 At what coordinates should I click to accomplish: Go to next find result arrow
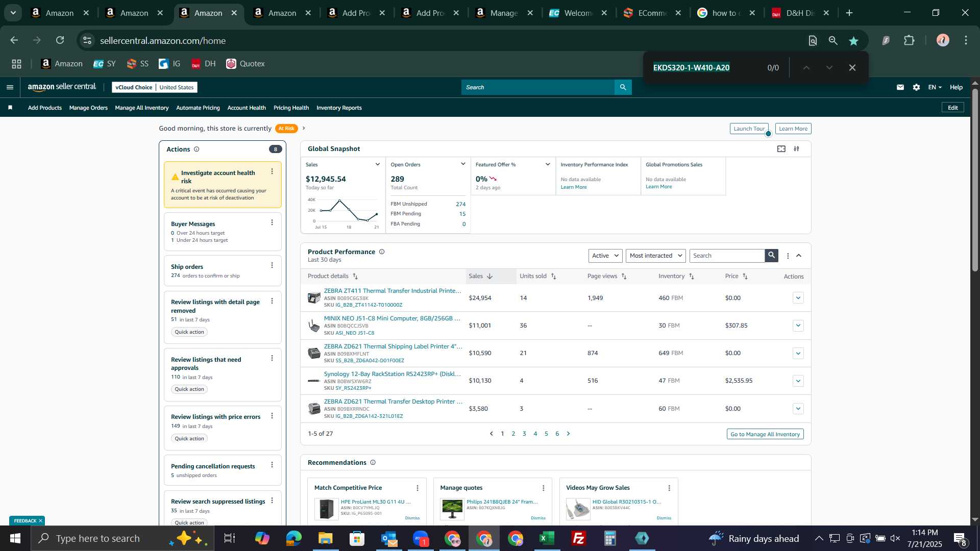(829, 68)
